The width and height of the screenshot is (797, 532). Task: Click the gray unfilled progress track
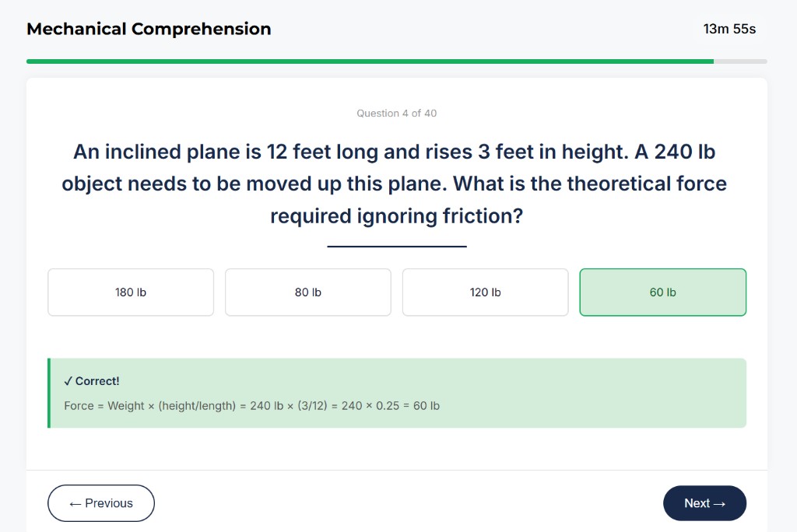click(x=741, y=60)
